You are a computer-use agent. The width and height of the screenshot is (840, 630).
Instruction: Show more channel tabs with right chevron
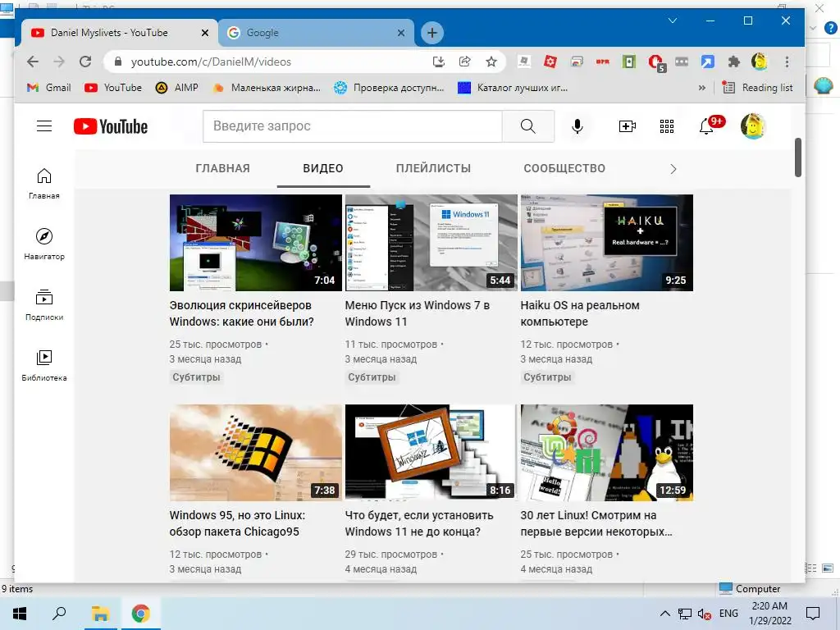(673, 169)
